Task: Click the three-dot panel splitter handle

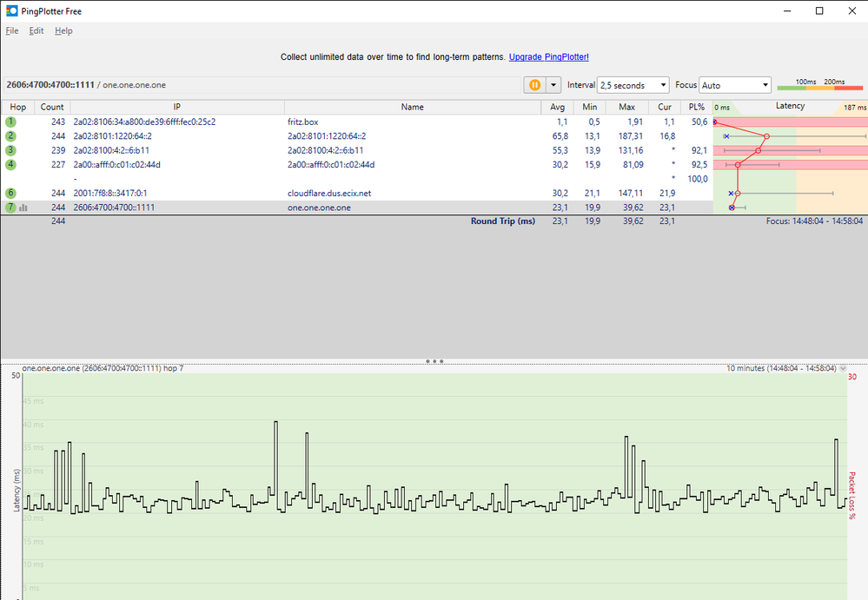Action: tap(434, 361)
